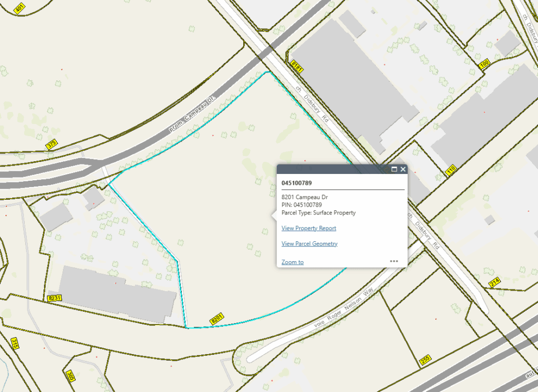Close the parcel info popup
This screenshot has width=538, height=392.
(403, 169)
